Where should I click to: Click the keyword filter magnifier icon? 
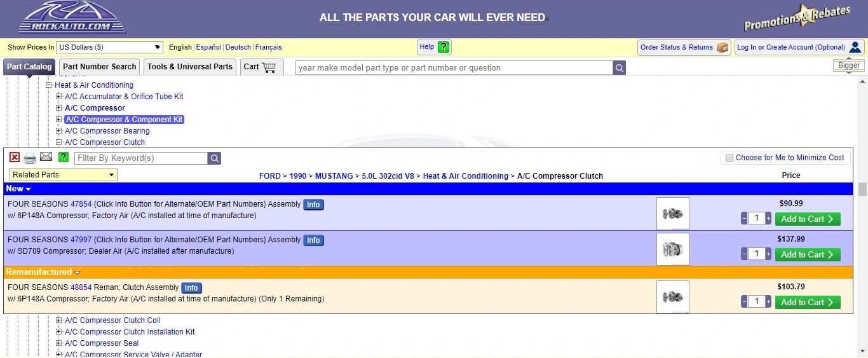pos(215,158)
